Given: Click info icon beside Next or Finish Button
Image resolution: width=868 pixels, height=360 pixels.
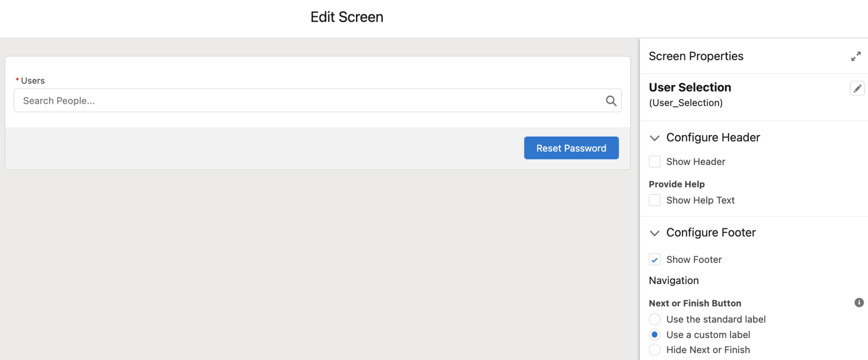Looking at the screenshot, I should (859, 302).
